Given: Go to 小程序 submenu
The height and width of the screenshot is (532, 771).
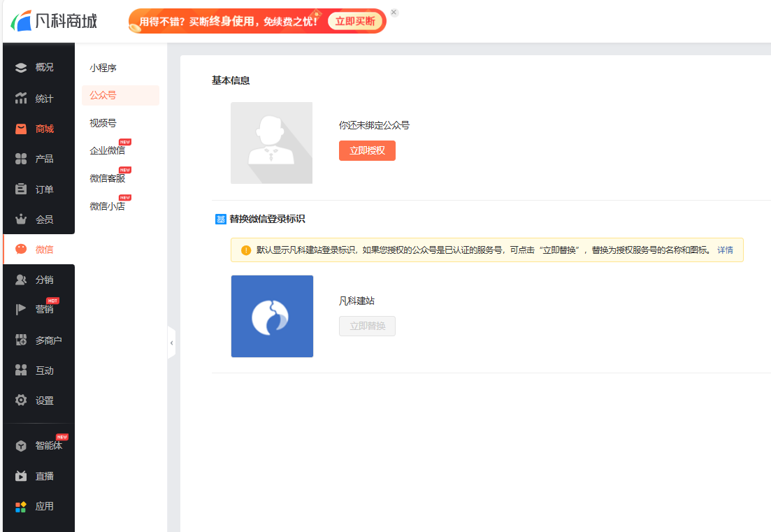Looking at the screenshot, I should coord(103,68).
